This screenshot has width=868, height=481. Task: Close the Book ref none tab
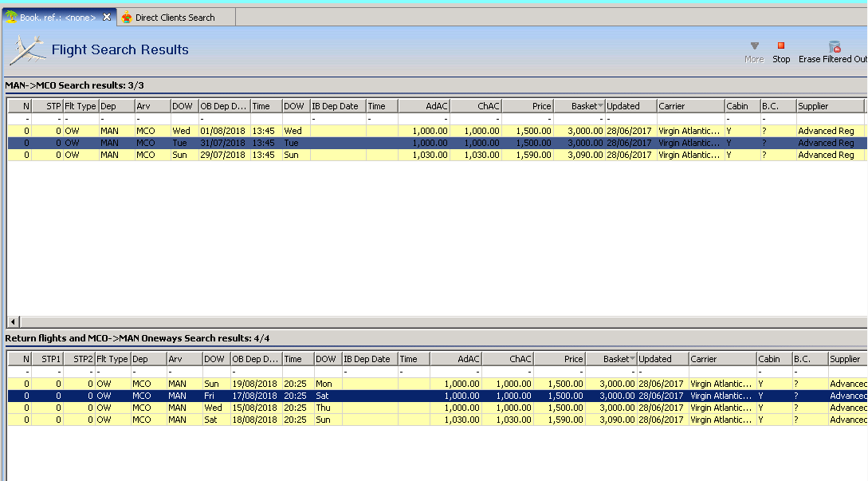click(107, 17)
